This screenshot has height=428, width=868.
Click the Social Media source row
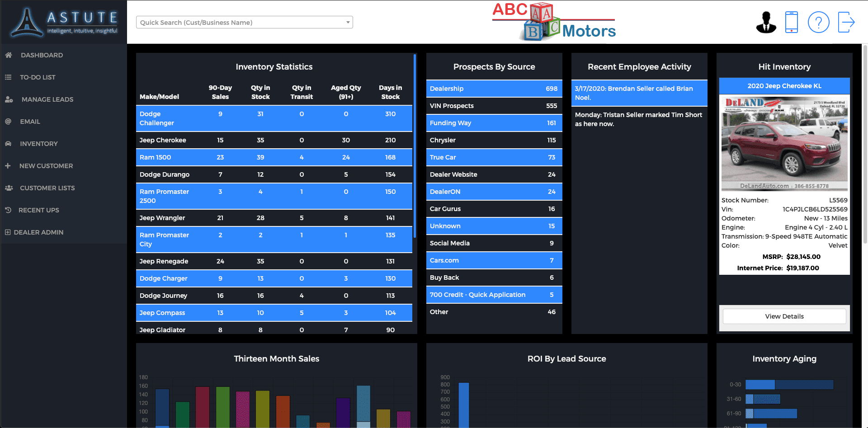click(x=494, y=243)
